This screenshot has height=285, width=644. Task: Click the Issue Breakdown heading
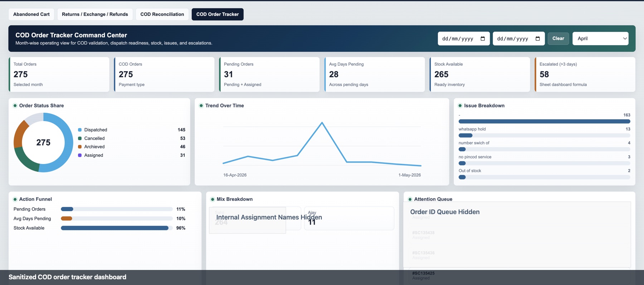pyautogui.click(x=484, y=106)
